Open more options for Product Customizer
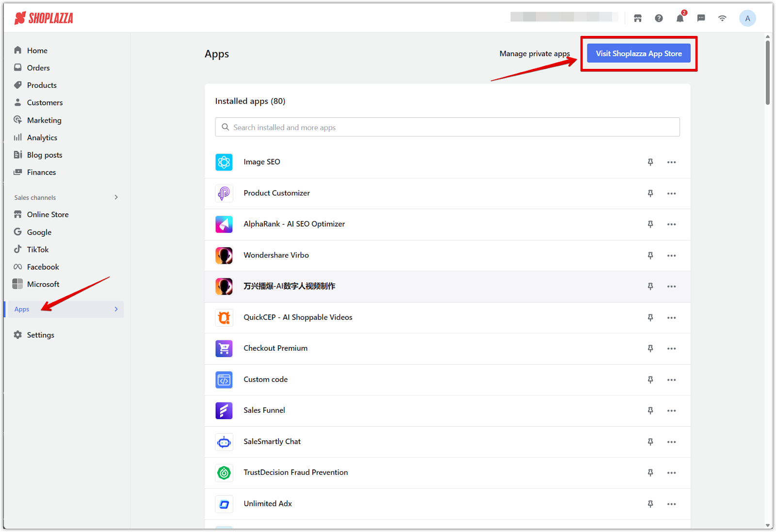The width and height of the screenshot is (776, 532). click(x=671, y=193)
